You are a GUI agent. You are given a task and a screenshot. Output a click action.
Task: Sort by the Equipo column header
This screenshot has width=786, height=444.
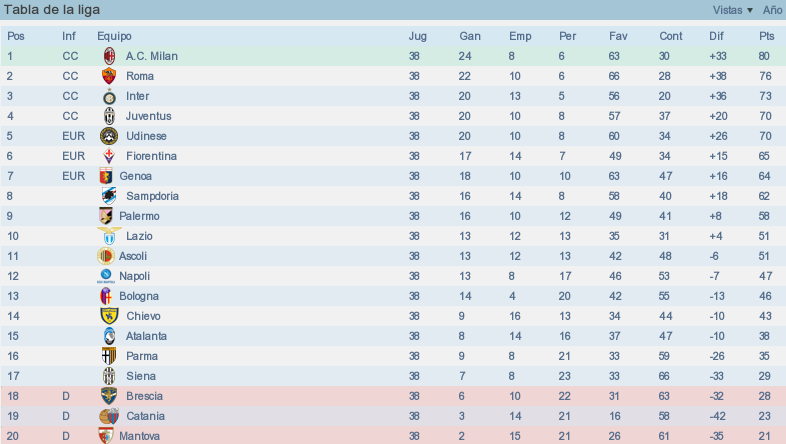point(114,36)
